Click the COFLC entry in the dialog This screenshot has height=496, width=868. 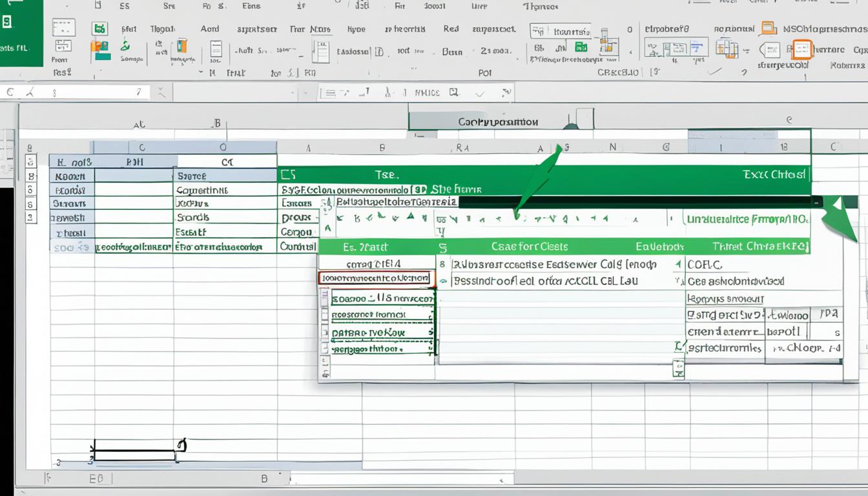click(705, 264)
